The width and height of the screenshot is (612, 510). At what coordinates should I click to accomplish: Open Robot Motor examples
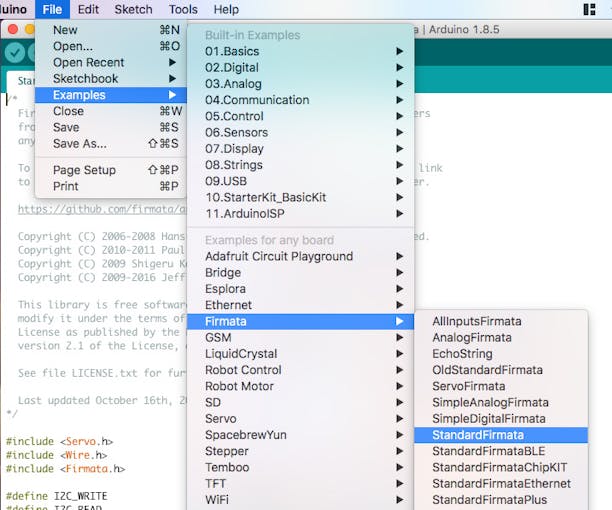[301, 386]
